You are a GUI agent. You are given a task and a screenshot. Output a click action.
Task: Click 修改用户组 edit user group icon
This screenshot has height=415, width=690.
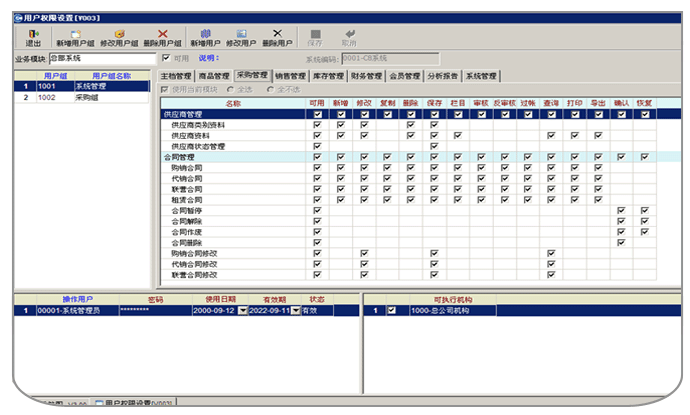tap(119, 37)
